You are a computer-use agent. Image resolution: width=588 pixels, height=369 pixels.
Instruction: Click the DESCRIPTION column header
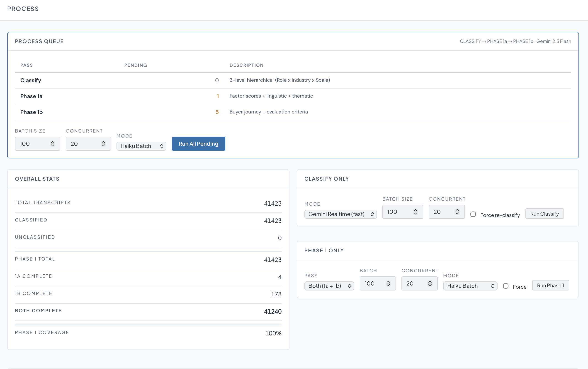246,65
